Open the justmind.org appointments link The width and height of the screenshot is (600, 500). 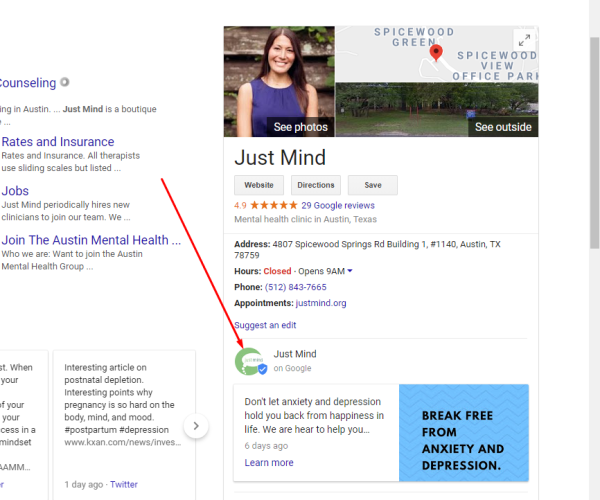321,303
